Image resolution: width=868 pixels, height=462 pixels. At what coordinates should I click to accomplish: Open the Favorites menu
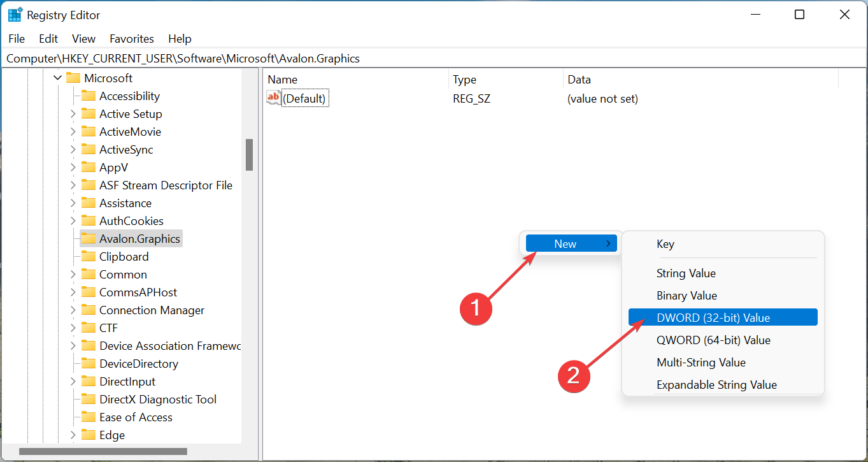click(x=132, y=39)
